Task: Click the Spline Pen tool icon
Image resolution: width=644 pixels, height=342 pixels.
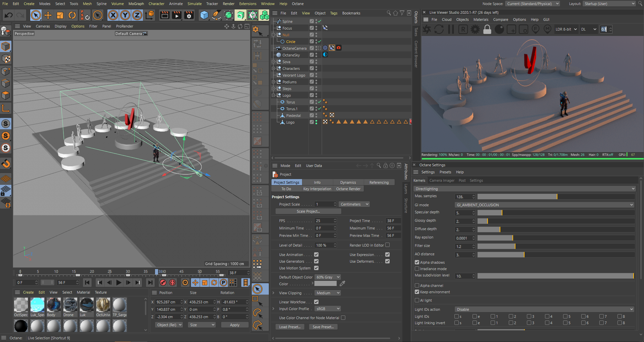Action: [216, 15]
